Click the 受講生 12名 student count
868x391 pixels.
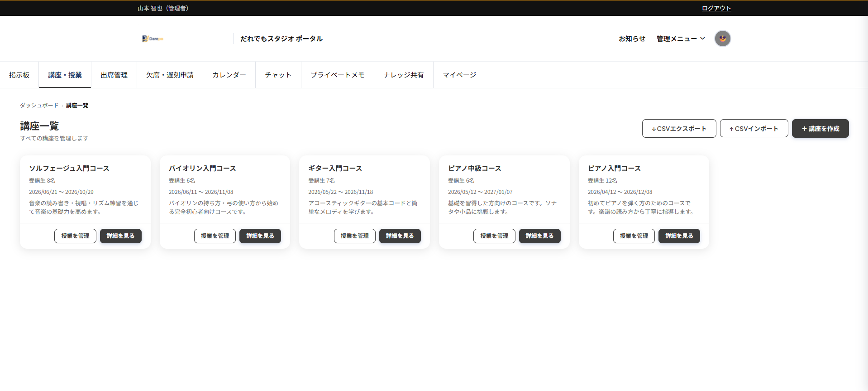tap(602, 180)
